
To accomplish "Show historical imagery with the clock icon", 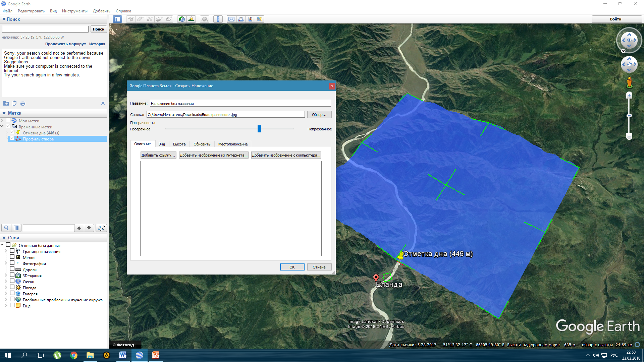I will click(x=181, y=19).
